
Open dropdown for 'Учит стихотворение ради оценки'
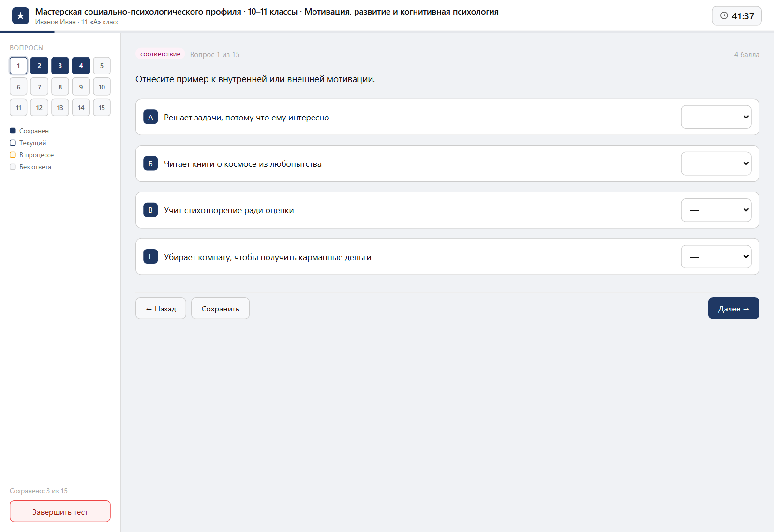coord(716,210)
